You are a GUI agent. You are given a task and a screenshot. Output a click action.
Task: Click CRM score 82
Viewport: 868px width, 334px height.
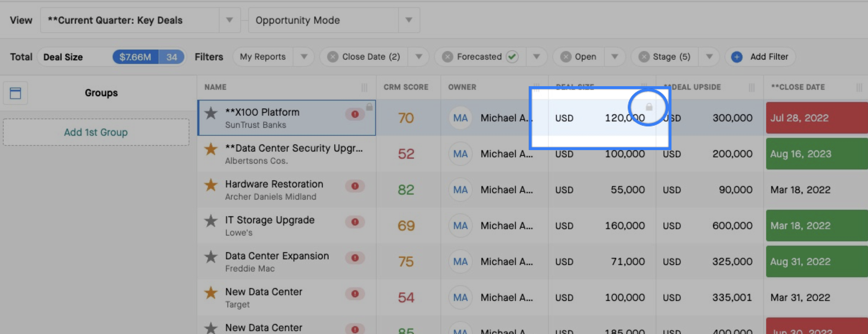(406, 190)
